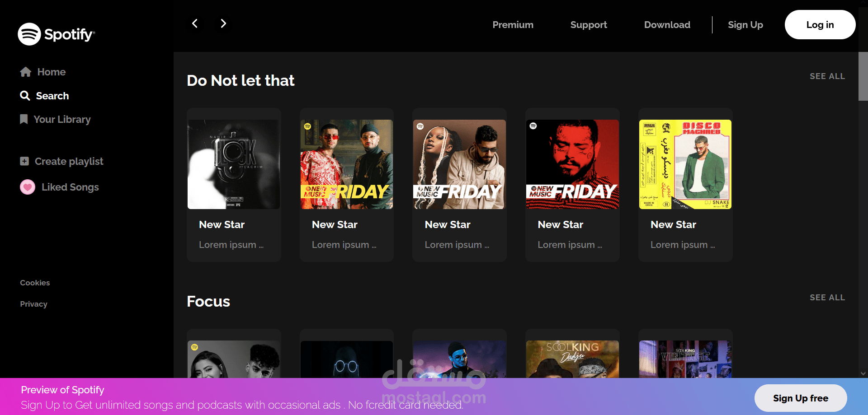Open the Disco Maghreb DJ Snake card

tap(685, 164)
